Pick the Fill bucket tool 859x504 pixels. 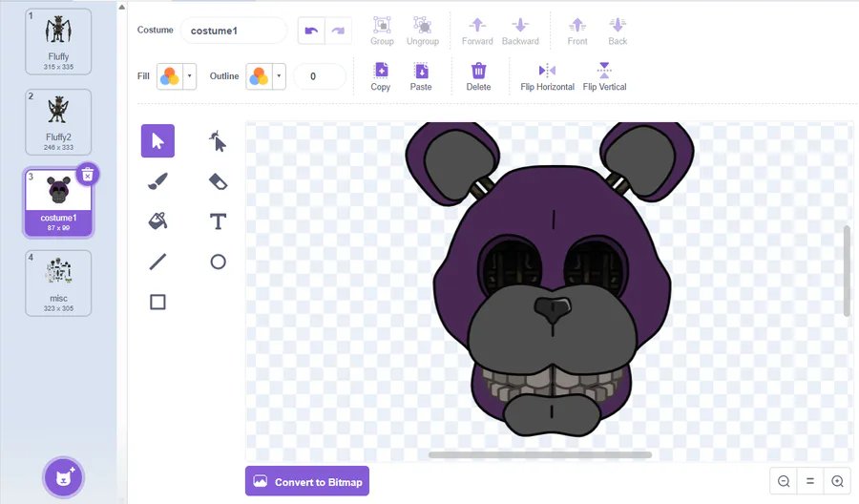157,221
